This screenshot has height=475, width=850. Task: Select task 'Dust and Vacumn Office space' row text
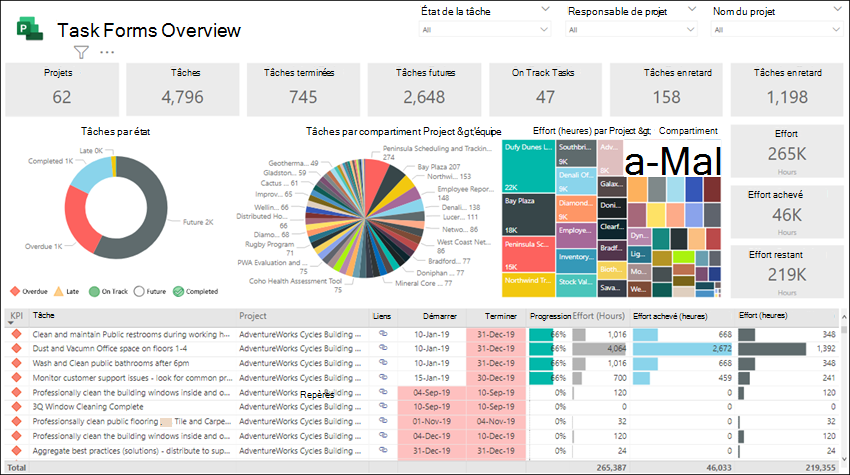(110, 348)
